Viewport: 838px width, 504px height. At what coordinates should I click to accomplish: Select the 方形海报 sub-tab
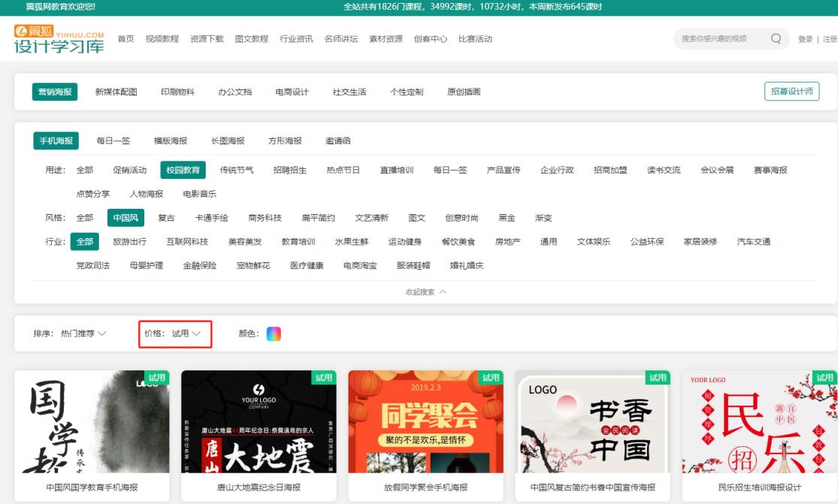pyautogui.click(x=285, y=141)
